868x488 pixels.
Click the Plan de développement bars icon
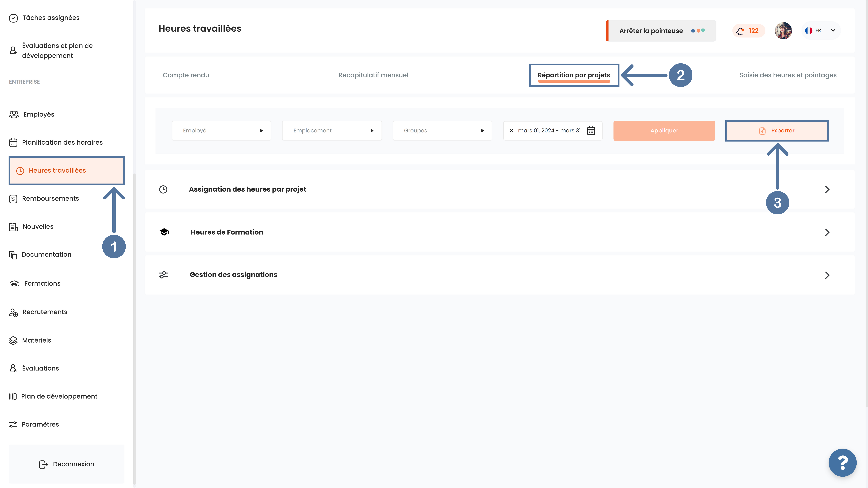(13, 396)
